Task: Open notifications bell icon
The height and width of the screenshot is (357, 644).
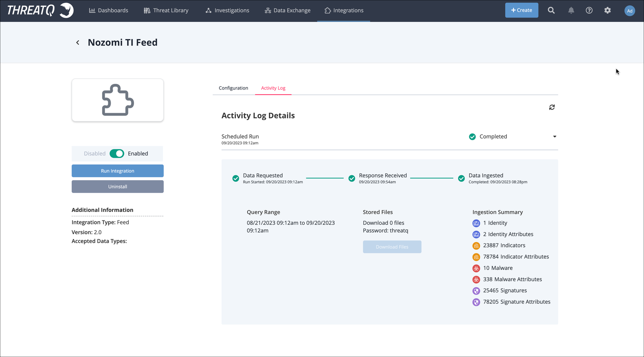Action: [571, 10]
